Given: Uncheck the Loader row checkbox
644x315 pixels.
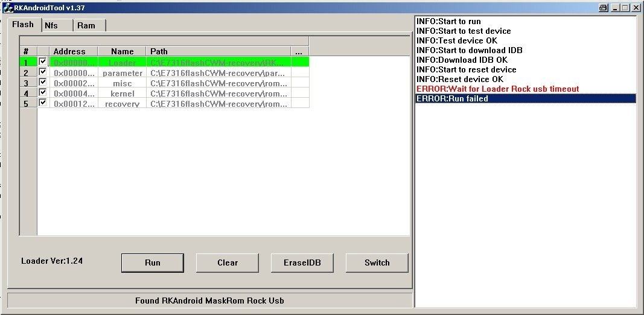Looking at the screenshot, I should click(43, 62).
